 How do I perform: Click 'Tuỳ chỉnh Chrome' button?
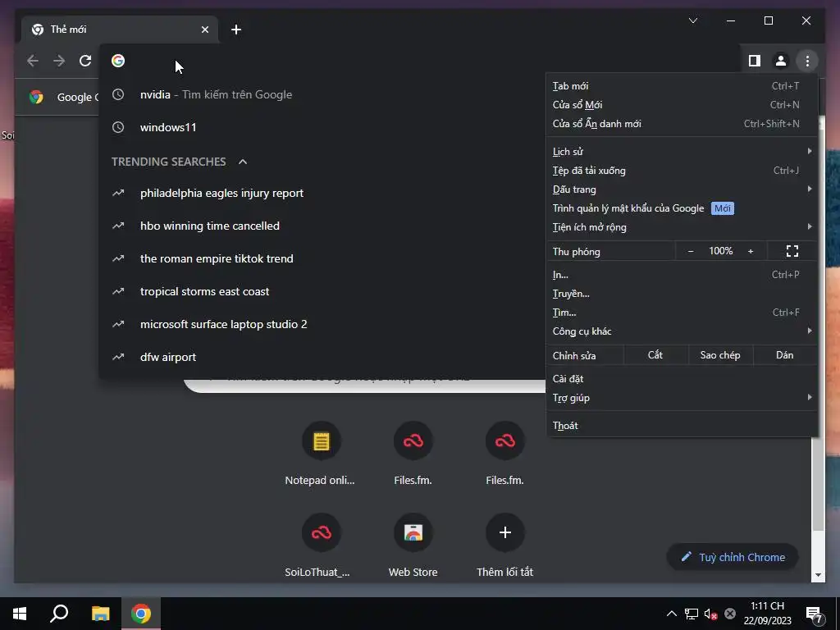pyautogui.click(x=733, y=557)
